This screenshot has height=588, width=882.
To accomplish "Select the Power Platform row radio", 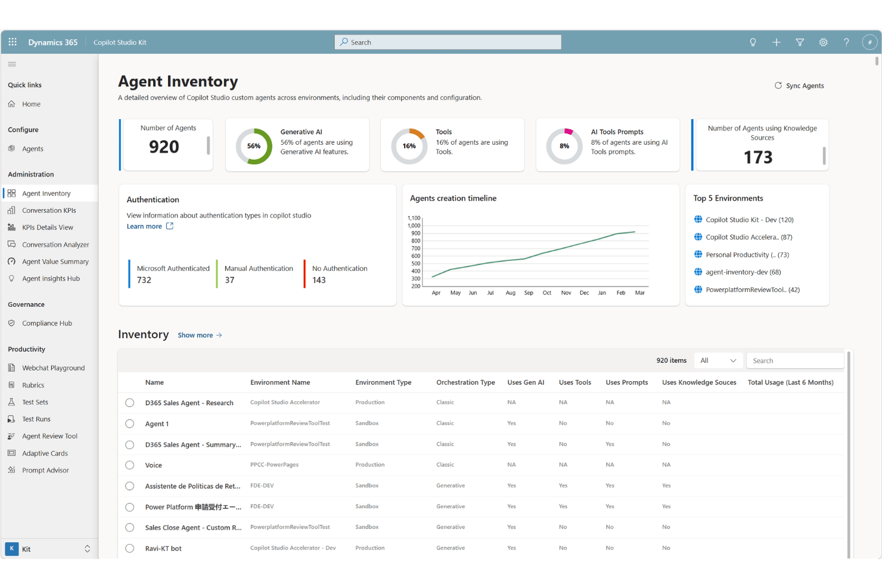I will 129,507.
